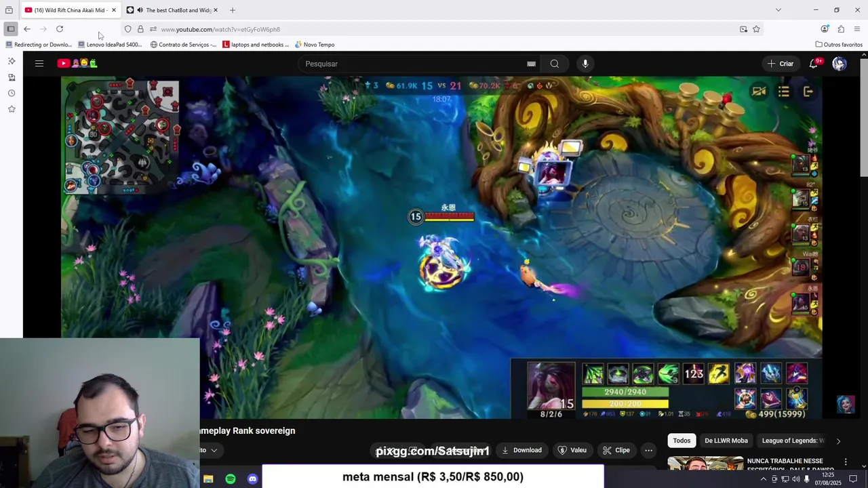Open site permissions icon in address bar

pyautogui.click(x=153, y=29)
